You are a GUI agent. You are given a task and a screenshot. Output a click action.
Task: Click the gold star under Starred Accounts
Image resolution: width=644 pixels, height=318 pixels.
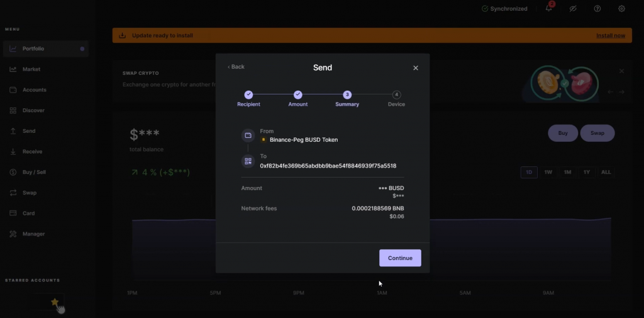(55, 302)
